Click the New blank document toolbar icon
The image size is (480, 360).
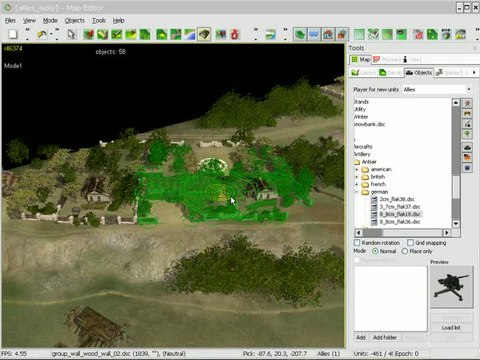tap(13, 34)
